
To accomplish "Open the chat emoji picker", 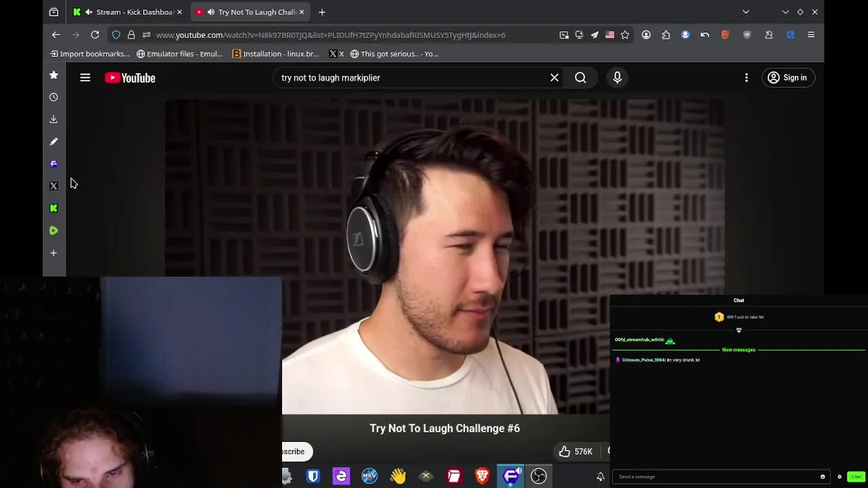I will pyautogui.click(x=823, y=476).
